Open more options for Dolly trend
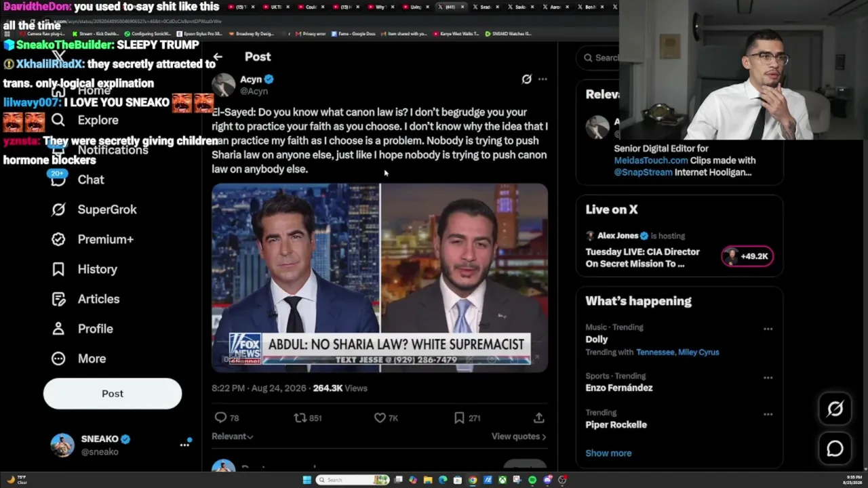 coord(768,329)
